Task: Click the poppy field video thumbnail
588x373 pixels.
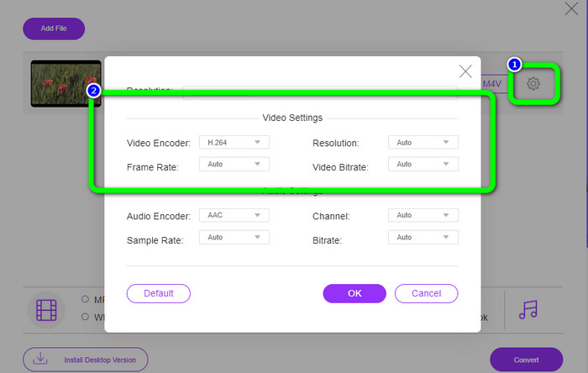Action: [x=66, y=84]
